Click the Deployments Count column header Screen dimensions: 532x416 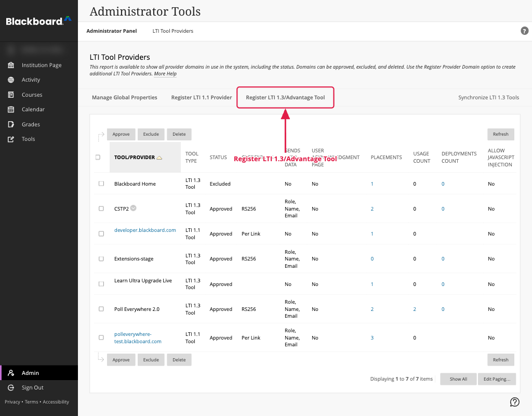click(x=459, y=157)
